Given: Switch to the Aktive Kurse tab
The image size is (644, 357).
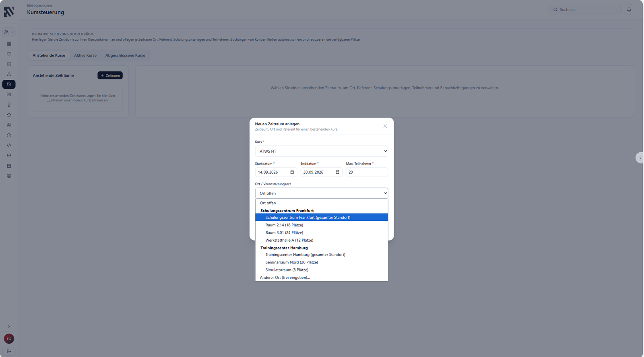Looking at the screenshot, I should (x=85, y=56).
